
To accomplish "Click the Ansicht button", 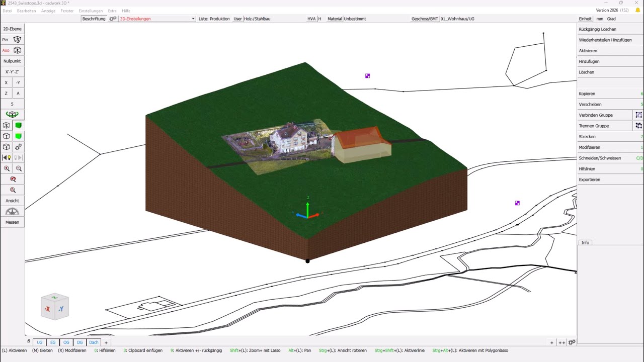I will click(x=12, y=201).
